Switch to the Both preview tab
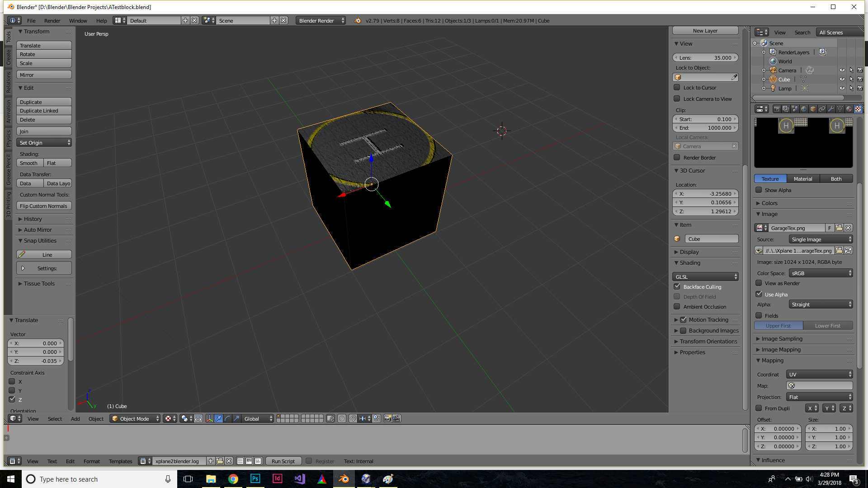This screenshot has width=868, height=488. (836, 178)
